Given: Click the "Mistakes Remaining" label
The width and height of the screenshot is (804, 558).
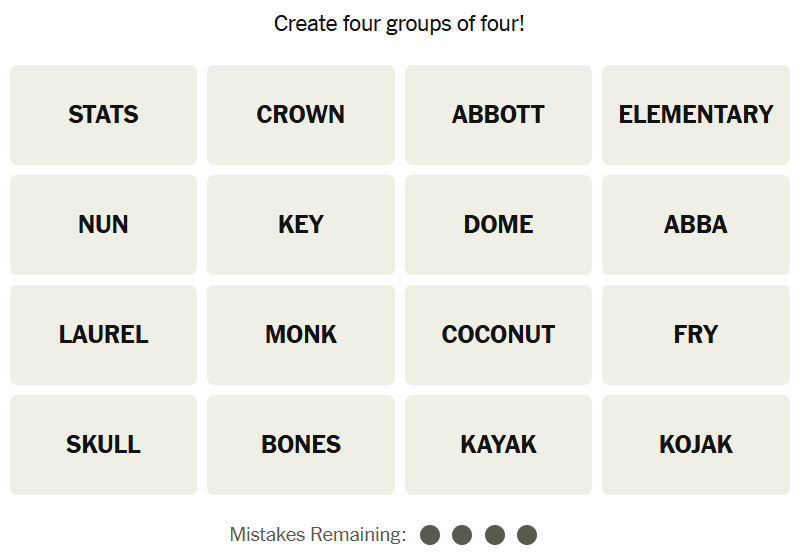Looking at the screenshot, I should pyautogui.click(x=317, y=535).
